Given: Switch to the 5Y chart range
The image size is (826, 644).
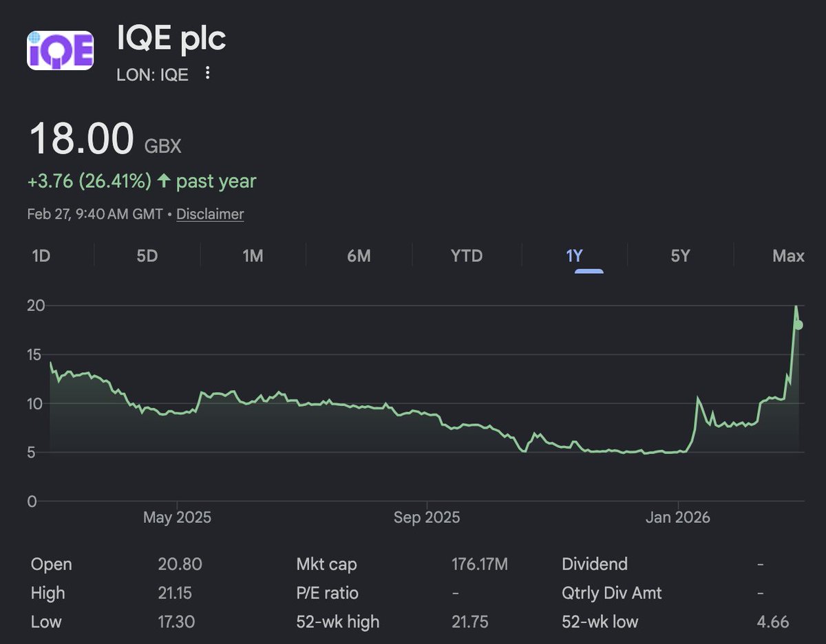Looking at the screenshot, I should point(680,256).
